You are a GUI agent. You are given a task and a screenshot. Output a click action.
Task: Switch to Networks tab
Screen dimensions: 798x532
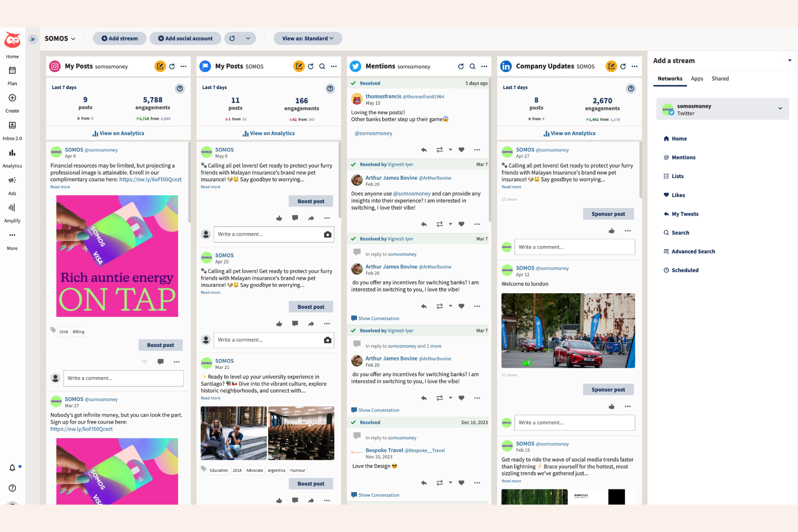(670, 79)
